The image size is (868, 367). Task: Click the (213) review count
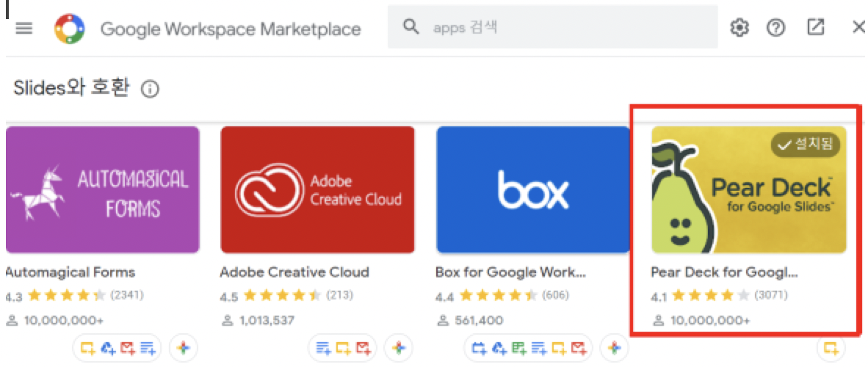click(x=339, y=296)
